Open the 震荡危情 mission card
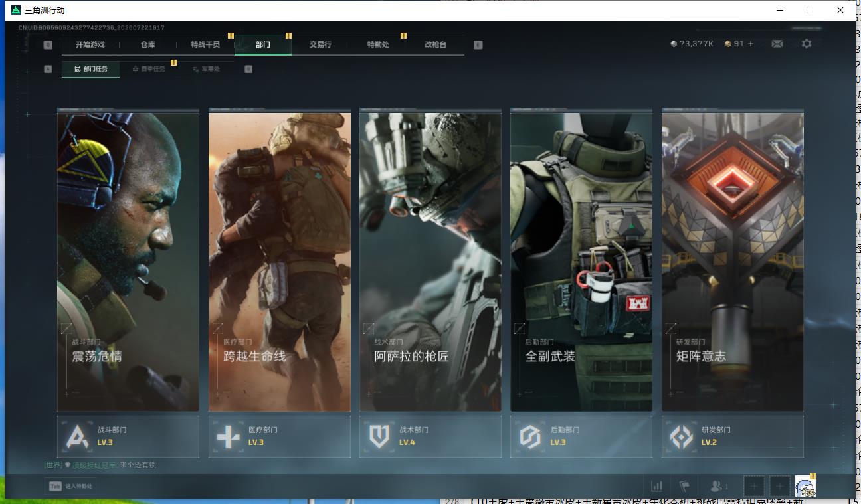Screen dimensions: 861x504 click(x=128, y=262)
